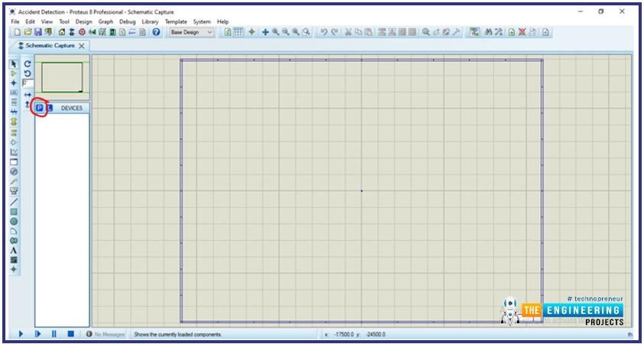Select the Junction Dot Mode tool
This screenshot has height=344, width=644.
tap(14, 83)
